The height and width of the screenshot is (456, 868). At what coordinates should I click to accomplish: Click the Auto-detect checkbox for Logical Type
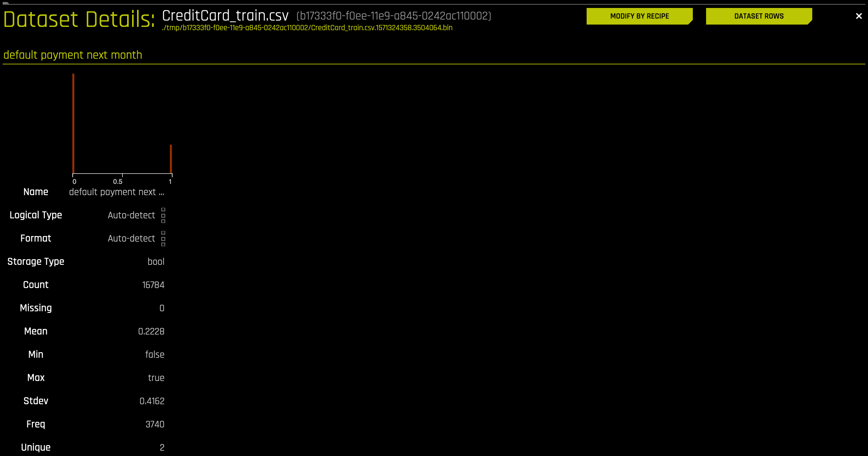coord(163,215)
